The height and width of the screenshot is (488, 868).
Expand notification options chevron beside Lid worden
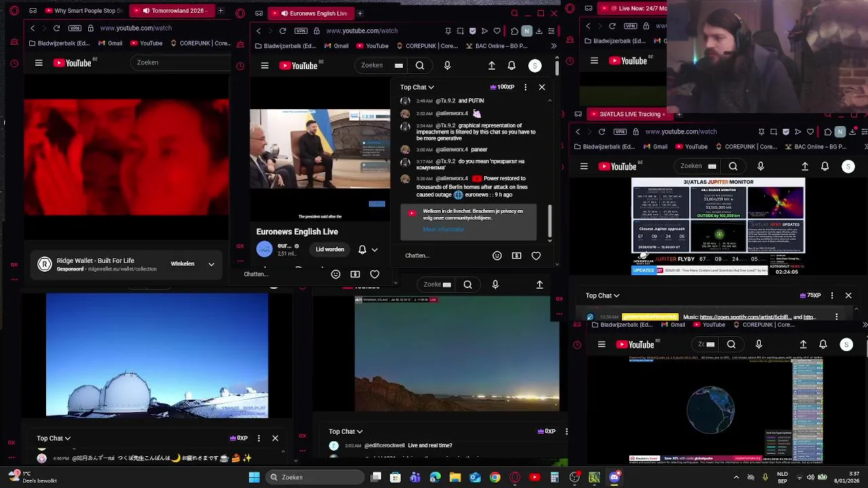tap(374, 249)
